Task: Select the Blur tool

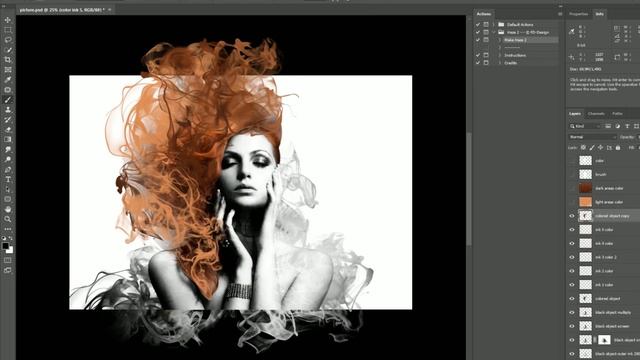Action: (x=8, y=149)
